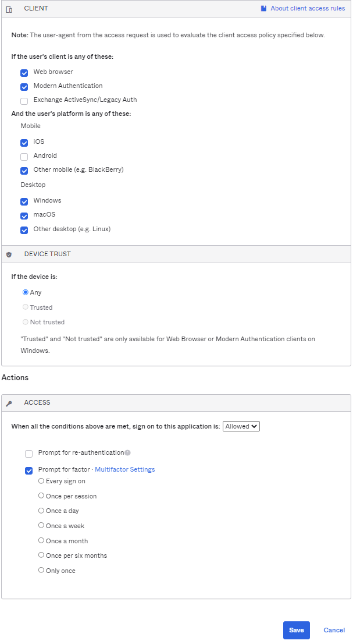
Task: Select Once per session factor frequency
Action: tap(41, 496)
